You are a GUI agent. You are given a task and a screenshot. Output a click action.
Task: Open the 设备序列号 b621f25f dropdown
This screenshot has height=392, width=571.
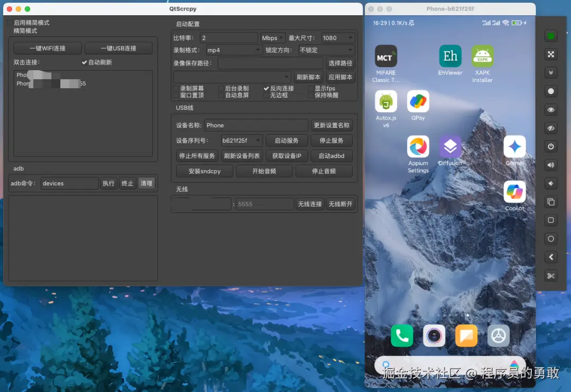coord(242,141)
